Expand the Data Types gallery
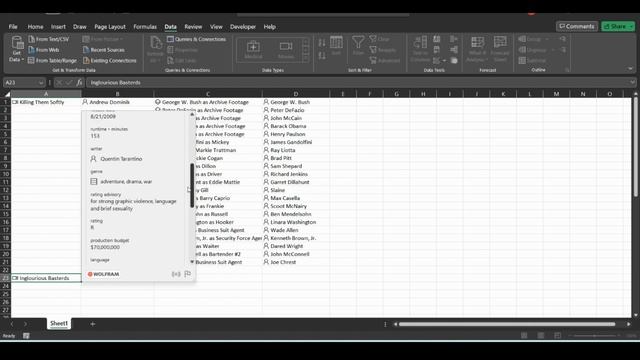 306,59
